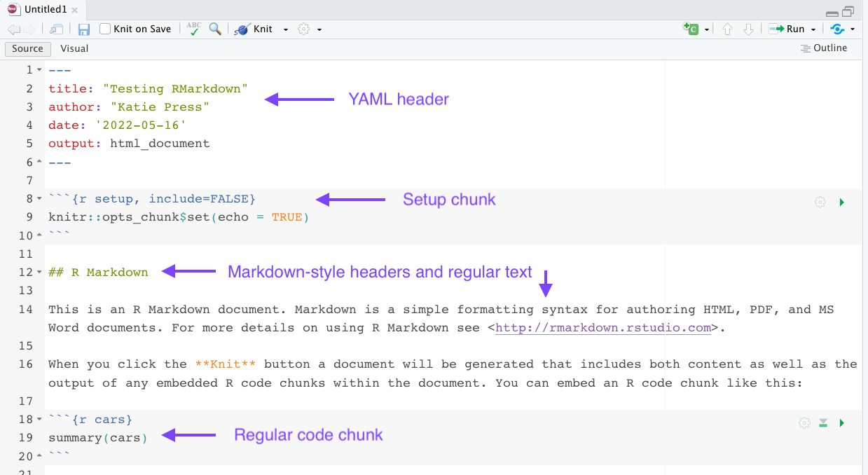Image resolution: width=868 pixels, height=475 pixels.
Task: Toggle fold arrow at line 10
Action: pos(39,235)
